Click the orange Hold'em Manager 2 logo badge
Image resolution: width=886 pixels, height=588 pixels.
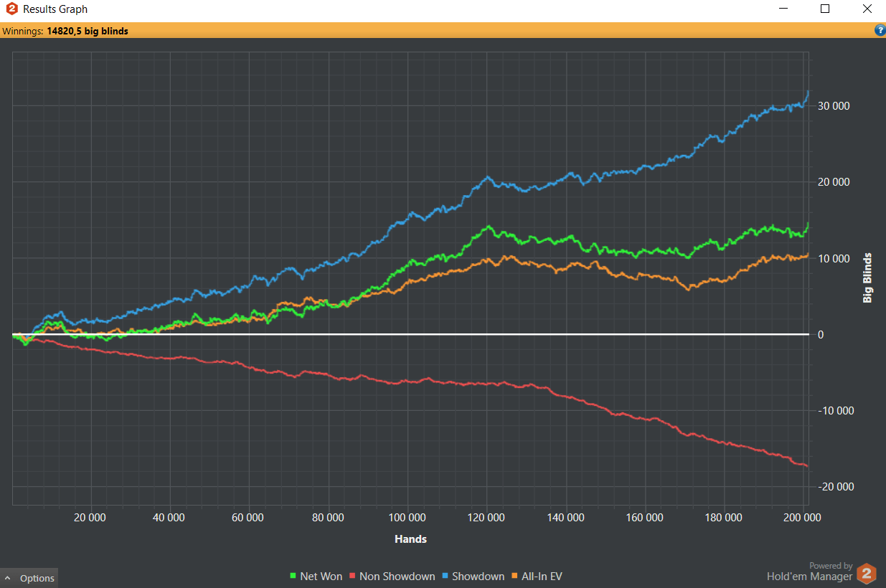(867, 574)
